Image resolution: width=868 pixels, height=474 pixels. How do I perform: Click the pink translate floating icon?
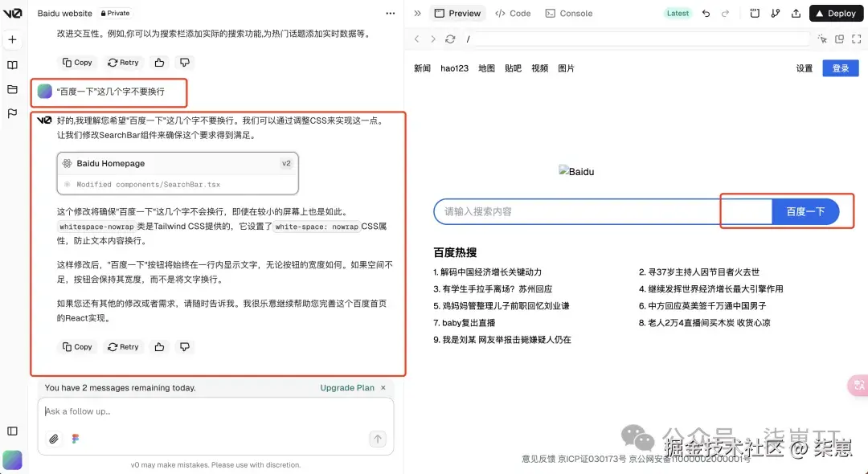coord(858,385)
